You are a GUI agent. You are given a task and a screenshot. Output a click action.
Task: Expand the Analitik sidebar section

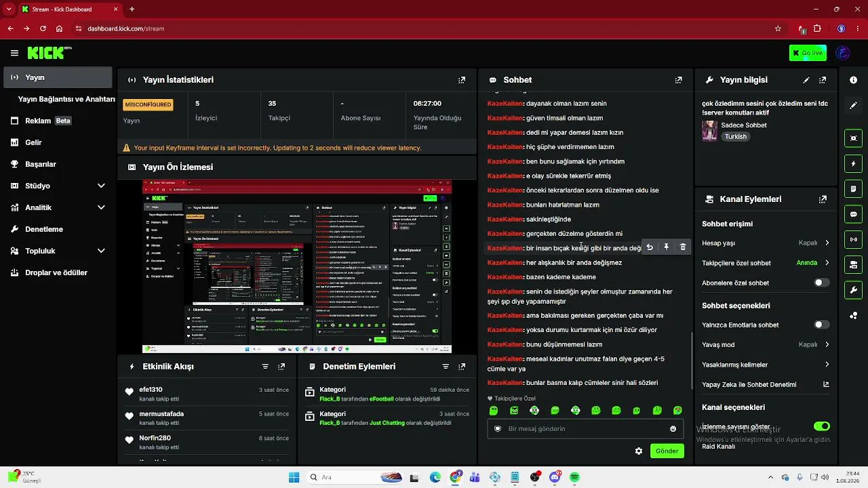[101, 207]
